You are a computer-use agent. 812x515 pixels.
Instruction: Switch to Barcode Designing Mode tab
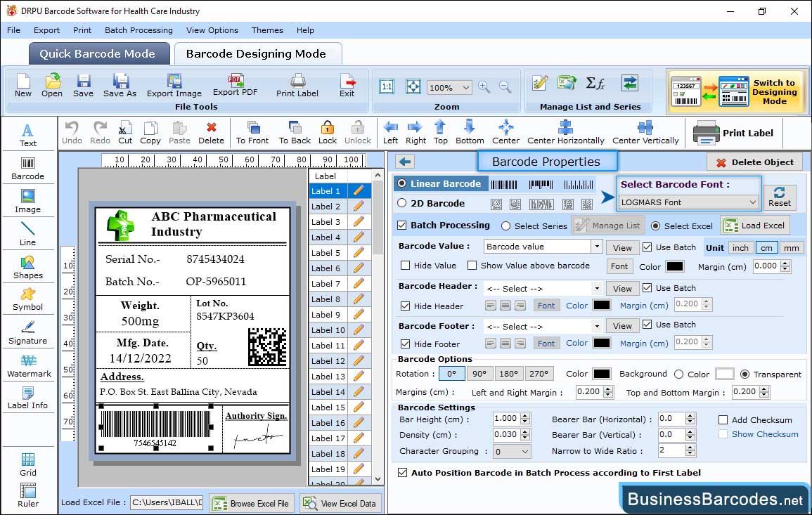point(257,54)
